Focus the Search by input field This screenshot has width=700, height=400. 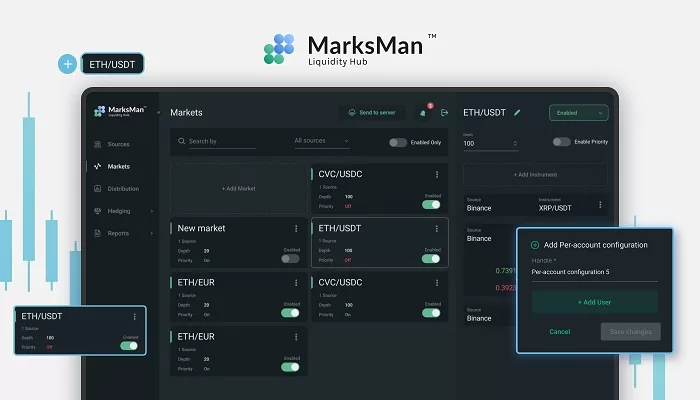coord(222,142)
